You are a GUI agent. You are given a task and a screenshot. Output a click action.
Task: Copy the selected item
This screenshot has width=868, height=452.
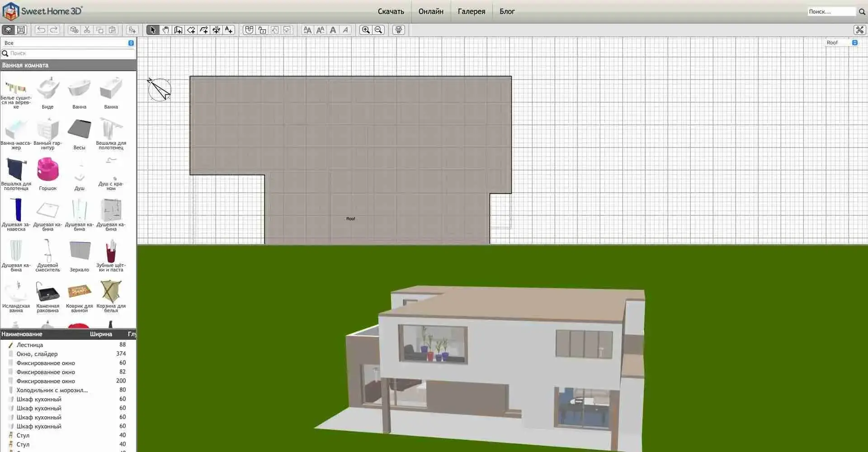(x=99, y=30)
